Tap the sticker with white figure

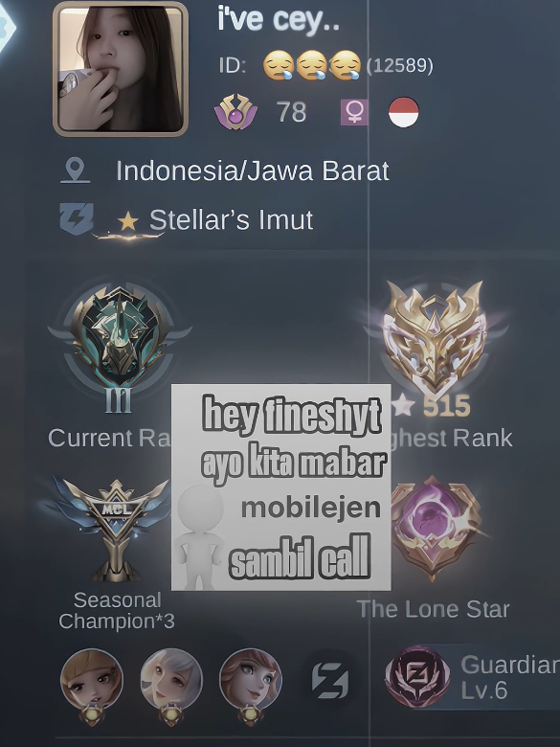pyautogui.click(x=280, y=487)
